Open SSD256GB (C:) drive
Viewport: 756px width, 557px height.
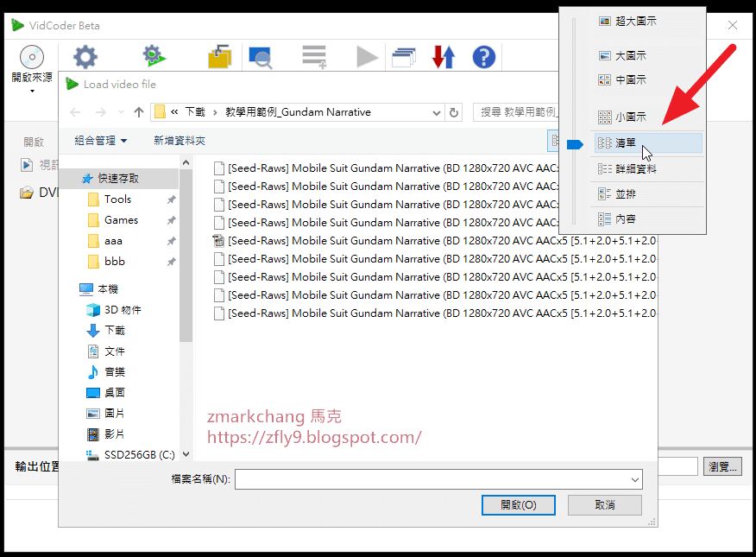[139, 455]
